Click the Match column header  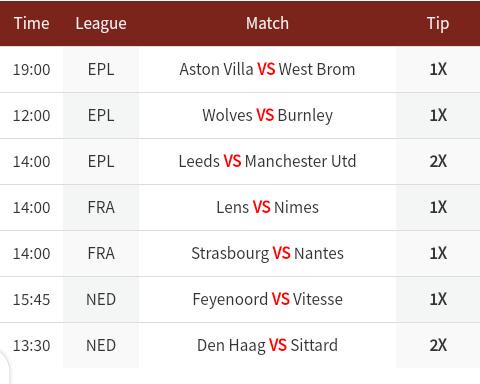click(267, 23)
